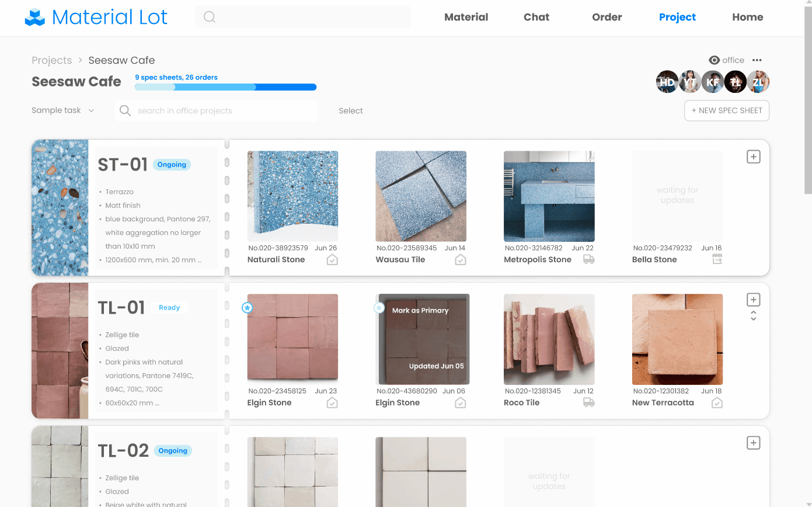Expand the TL-01 row with chevron arrows
This screenshot has height=507, width=812.
754,316
